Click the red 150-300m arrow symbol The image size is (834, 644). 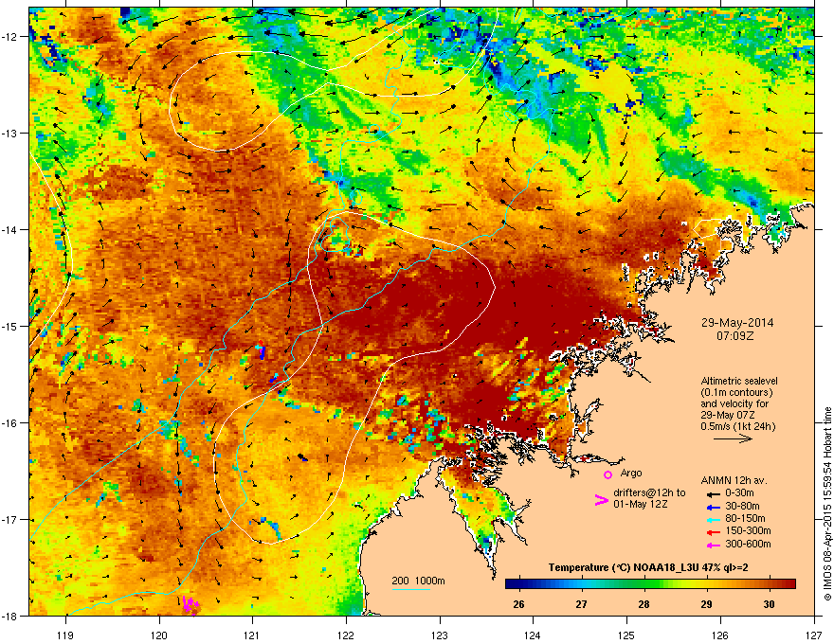pos(713,531)
